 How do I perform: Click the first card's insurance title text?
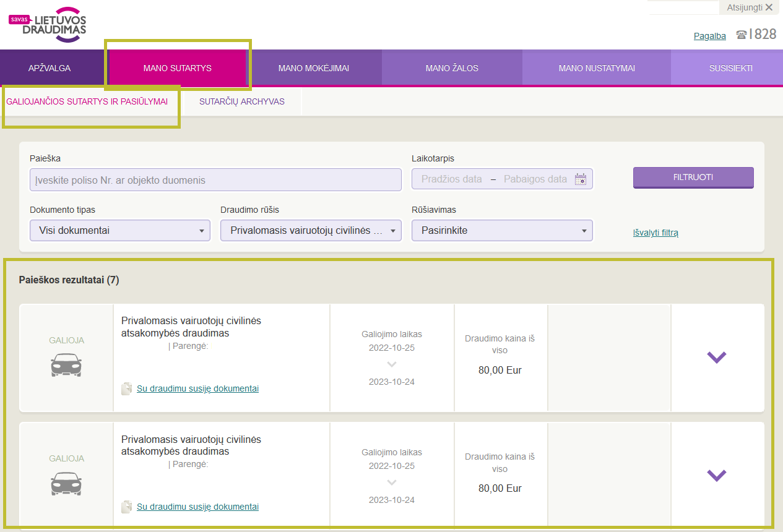(x=191, y=327)
